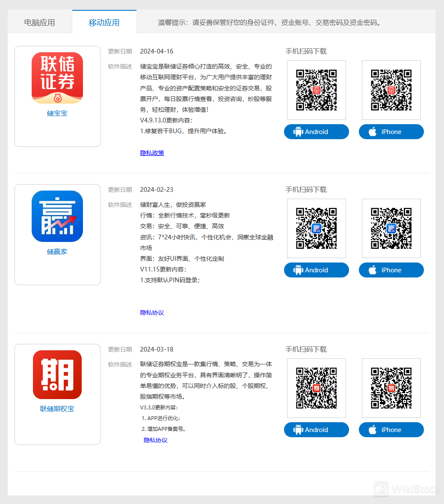
Task: Open the 隐私协议 link under 联储期权宝
Action: tap(155, 440)
